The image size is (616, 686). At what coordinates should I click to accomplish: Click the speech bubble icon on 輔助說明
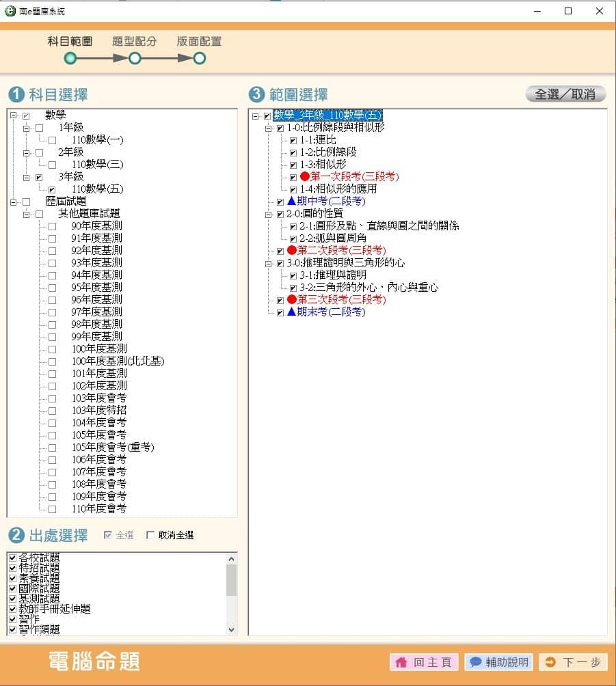pos(475,662)
